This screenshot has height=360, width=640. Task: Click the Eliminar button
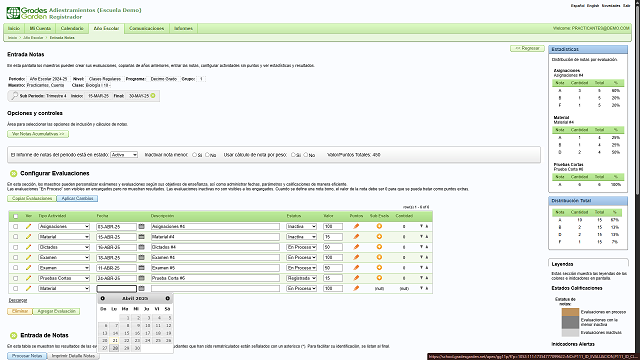tap(20, 311)
